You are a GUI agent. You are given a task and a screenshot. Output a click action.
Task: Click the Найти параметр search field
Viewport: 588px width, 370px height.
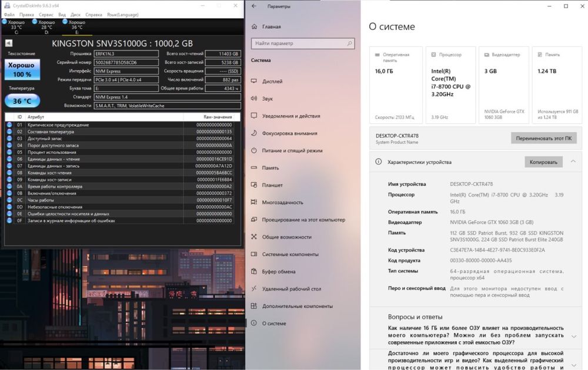tap(303, 43)
